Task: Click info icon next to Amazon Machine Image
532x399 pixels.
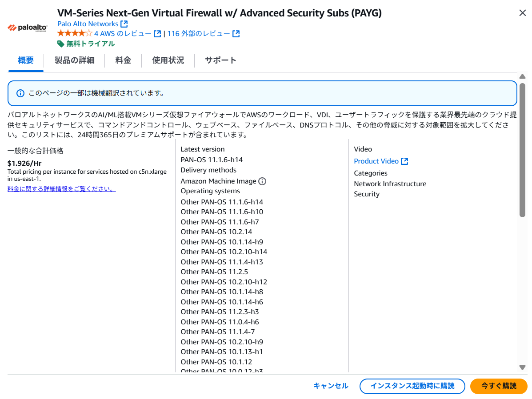Action: 262,181
